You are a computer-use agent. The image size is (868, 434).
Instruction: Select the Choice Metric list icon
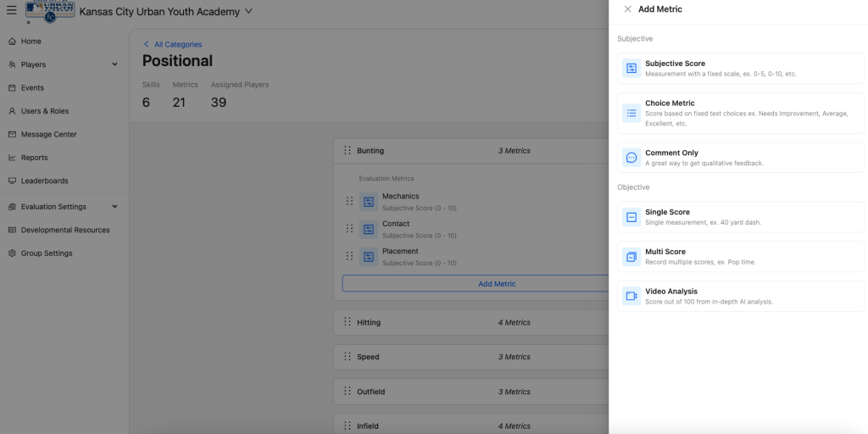pos(632,113)
